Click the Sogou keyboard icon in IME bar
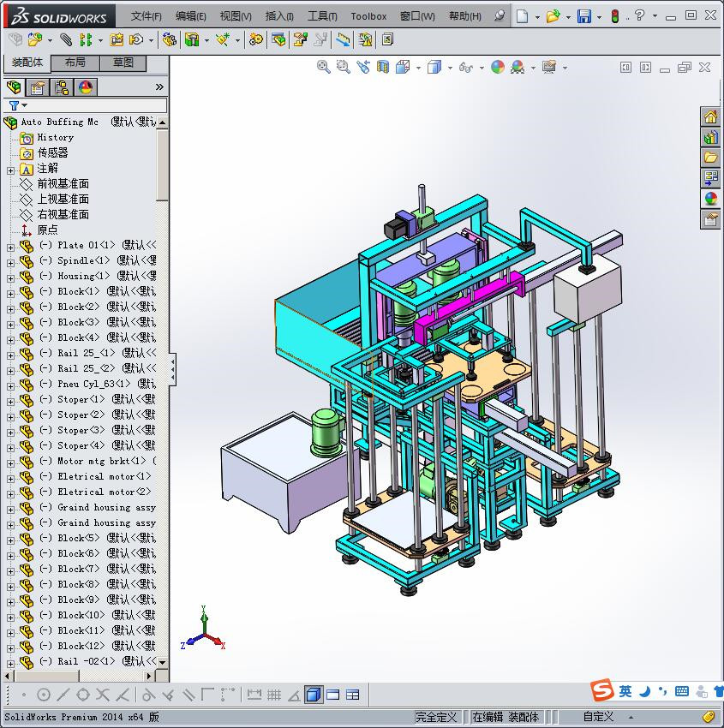This screenshot has height=728, width=724. pos(682,691)
